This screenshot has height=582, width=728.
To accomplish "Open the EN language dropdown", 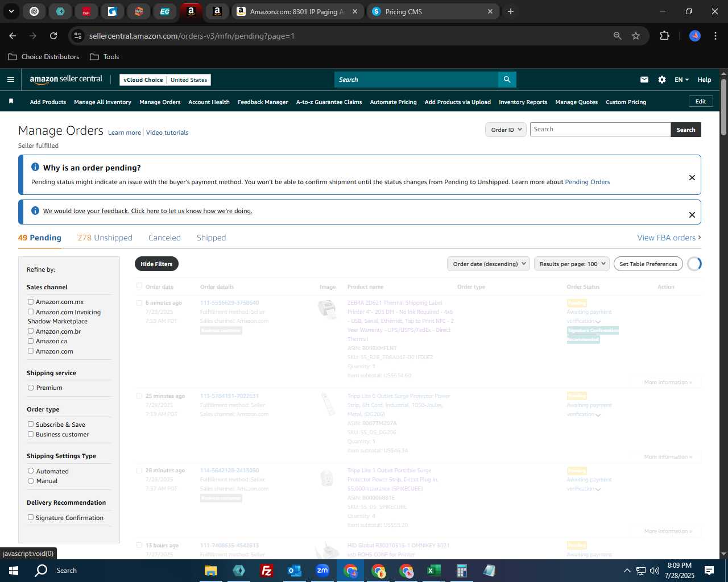I will pos(681,80).
